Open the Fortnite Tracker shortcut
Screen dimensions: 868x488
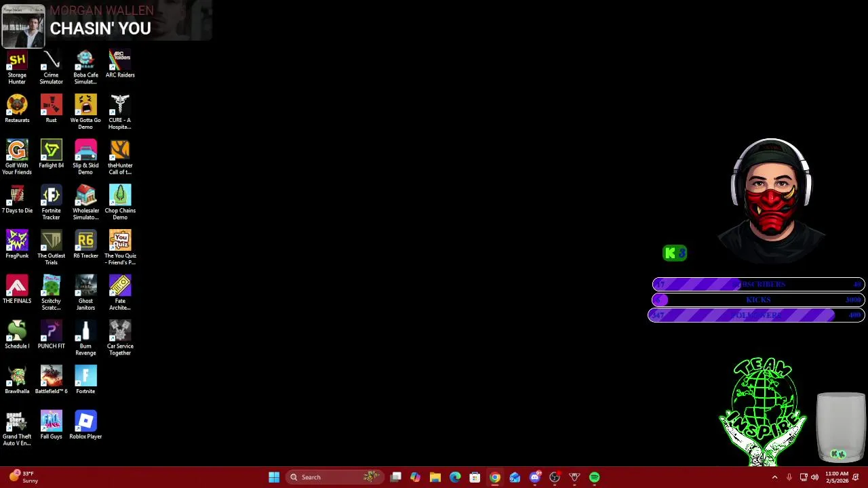(x=51, y=203)
